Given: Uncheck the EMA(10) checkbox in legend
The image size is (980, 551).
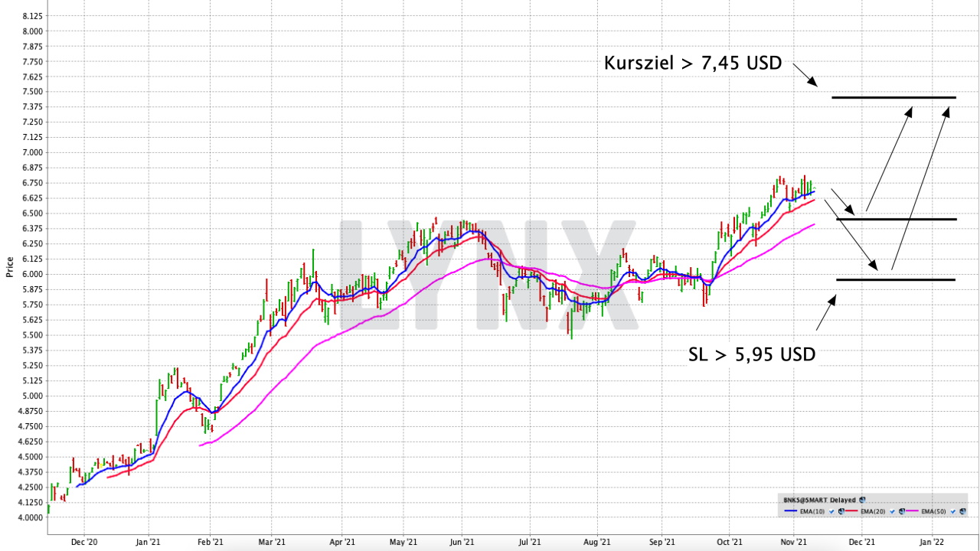Looking at the screenshot, I should [831, 511].
